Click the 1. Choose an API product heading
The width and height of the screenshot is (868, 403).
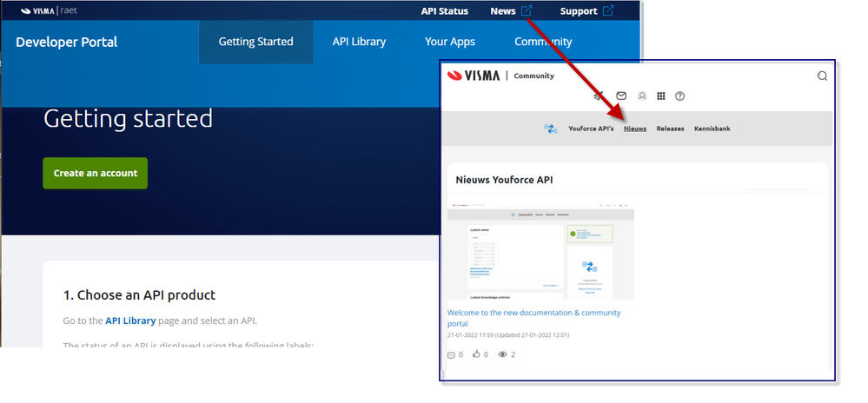point(140,295)
